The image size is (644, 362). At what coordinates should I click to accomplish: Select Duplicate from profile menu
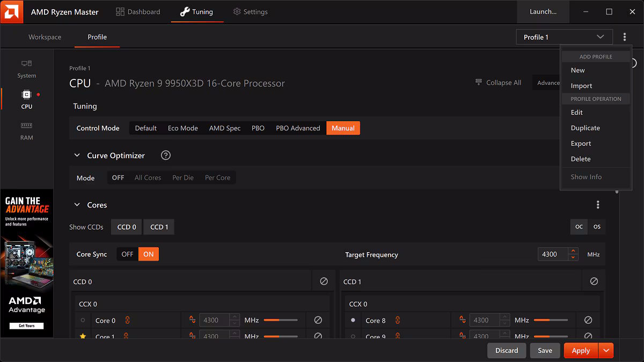(x=585, y=128)
